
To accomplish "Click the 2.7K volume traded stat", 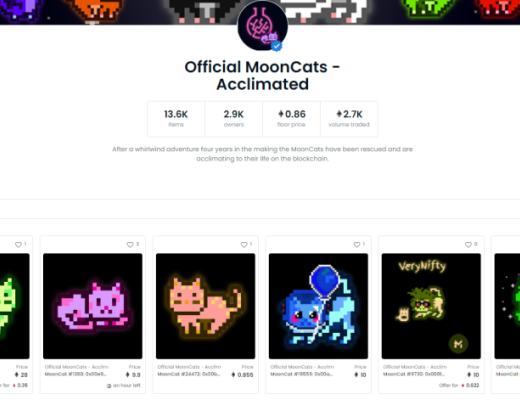I will pos(349,119).
